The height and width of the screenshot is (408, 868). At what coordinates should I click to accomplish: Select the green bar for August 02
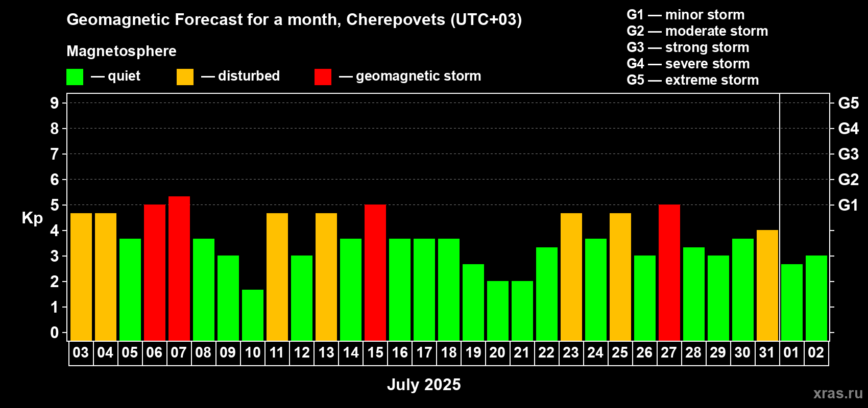pos(816,298)
